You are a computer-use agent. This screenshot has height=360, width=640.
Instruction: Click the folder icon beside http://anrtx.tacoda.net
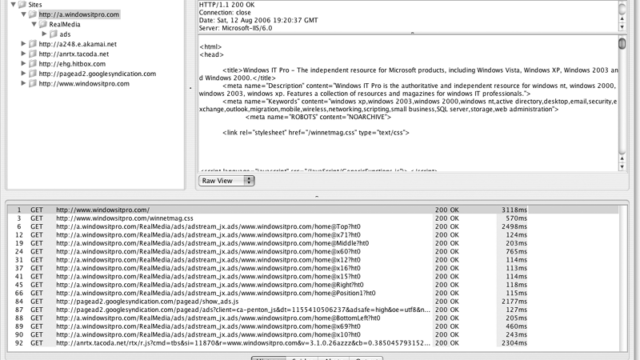click(x=33, y=54)
